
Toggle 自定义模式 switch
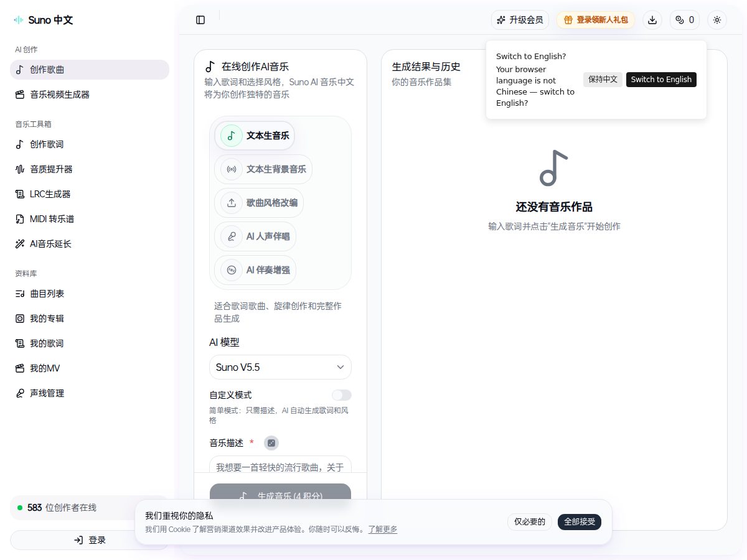(342, 395)
